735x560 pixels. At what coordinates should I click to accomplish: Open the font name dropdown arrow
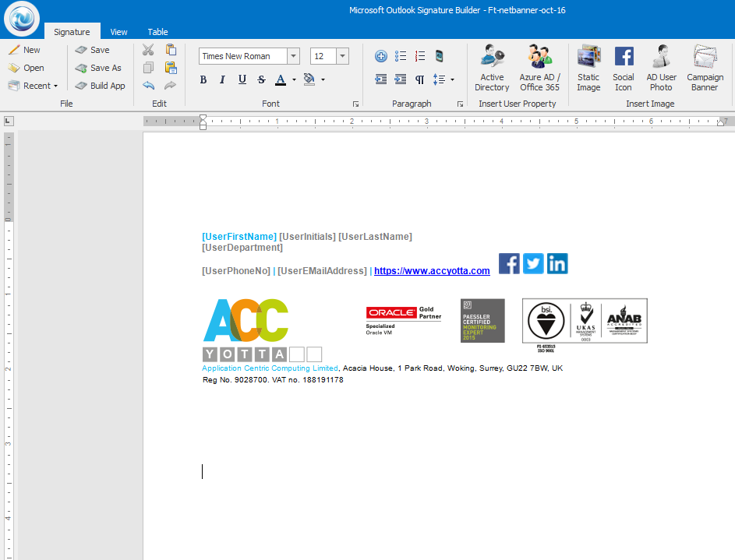point(293,56)
